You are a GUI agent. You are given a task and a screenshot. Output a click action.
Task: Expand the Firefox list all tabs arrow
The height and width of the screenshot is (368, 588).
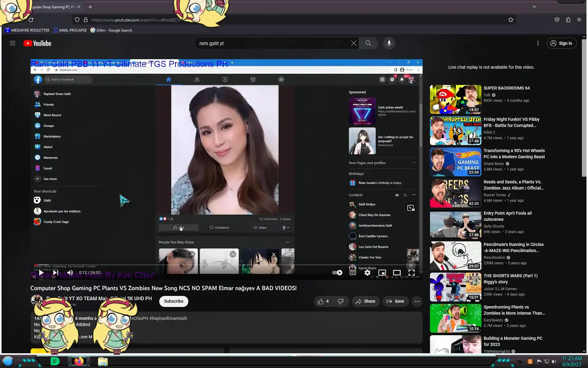[x=534, y=7]
